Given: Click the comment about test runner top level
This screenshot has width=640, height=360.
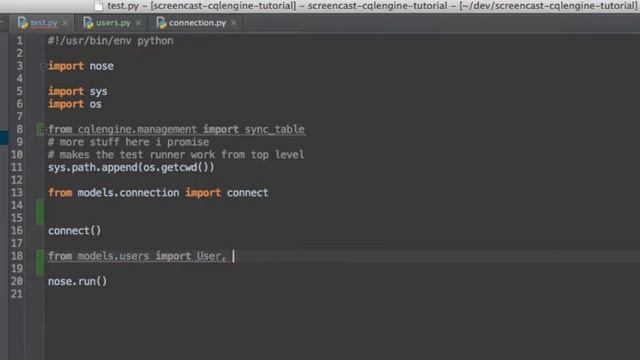Looking at the screenshot, I should 176,155.
